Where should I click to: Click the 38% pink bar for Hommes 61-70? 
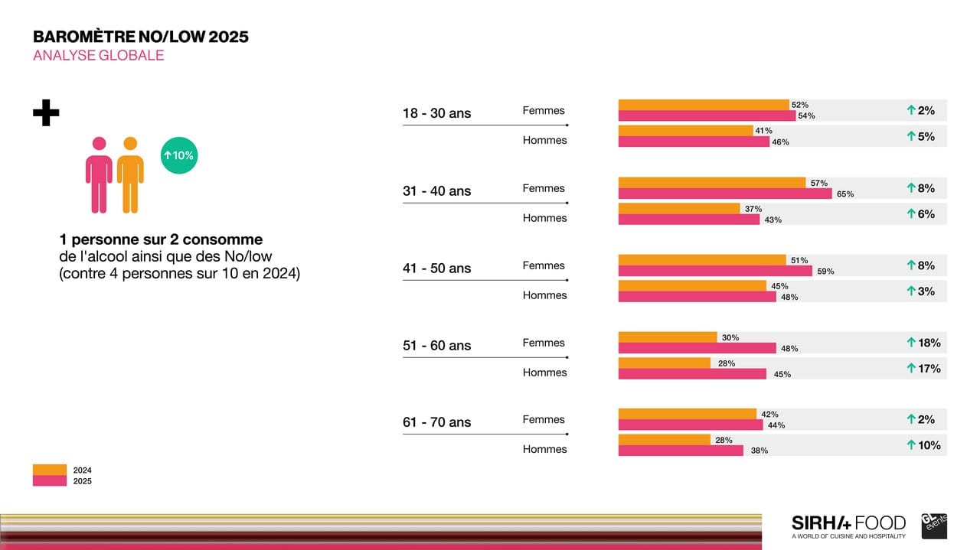click(x=680, y=451)
